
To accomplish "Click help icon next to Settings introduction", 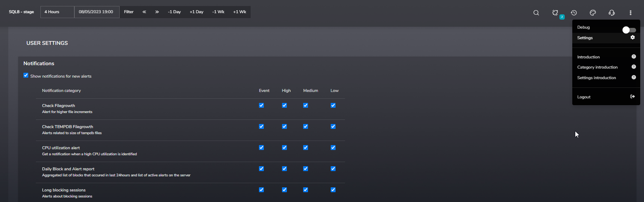I will pyautogui.click(x=634, y=77).
